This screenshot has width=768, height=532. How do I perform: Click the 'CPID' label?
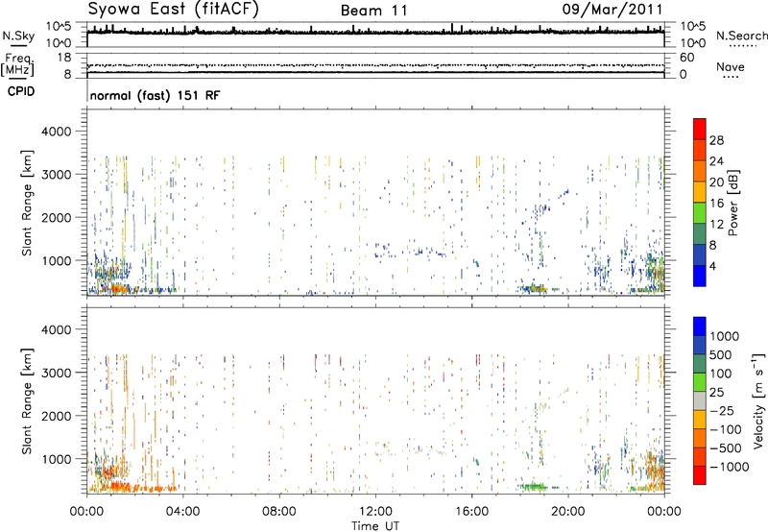point(21,91)
